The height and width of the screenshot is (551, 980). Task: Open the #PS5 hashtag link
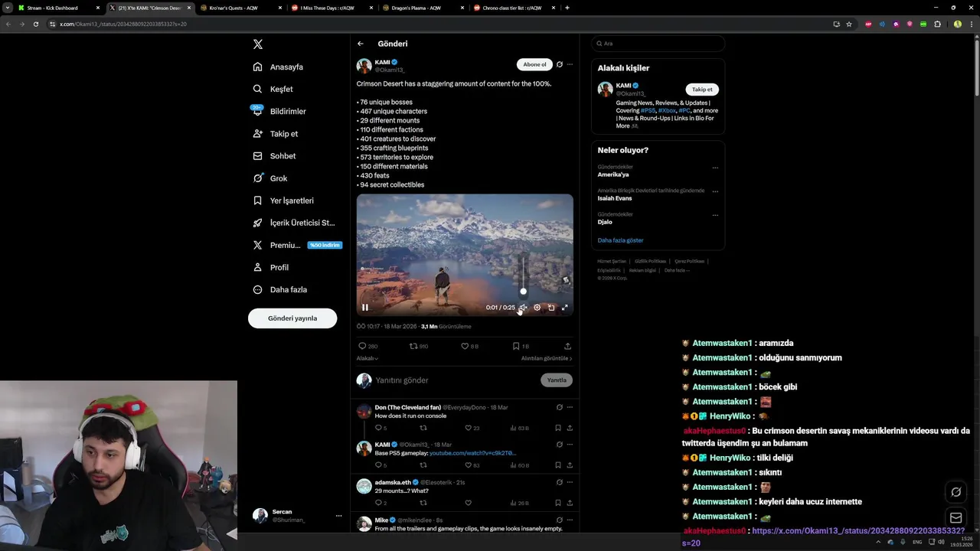tap(648, 110)
